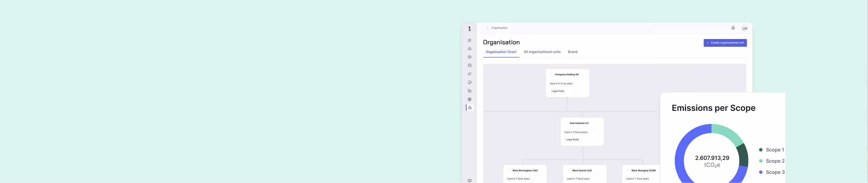Screen dimensions: 868x183
Task: Click Emissions per Scope heading
Action: point(714,108)
